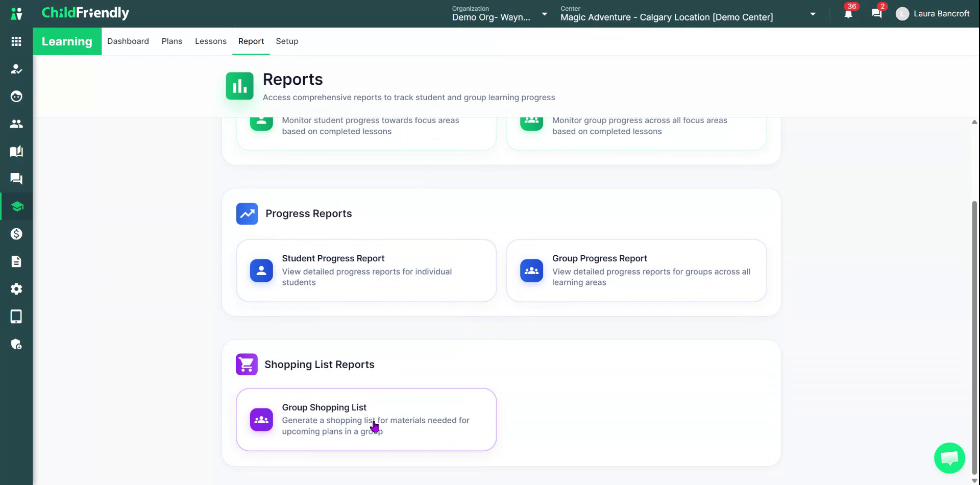Open the settings gear icon in sidebar
Viewport: 980px width, 485px height.
(x=16, y=289)
